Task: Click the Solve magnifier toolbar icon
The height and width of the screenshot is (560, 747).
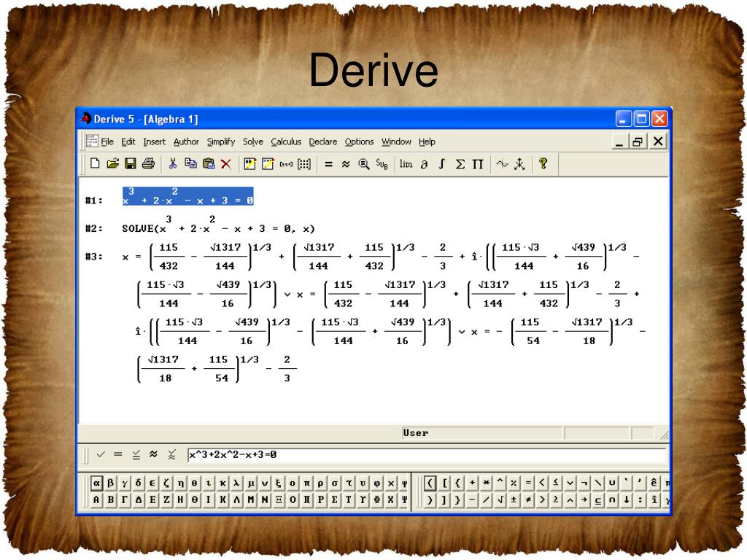Action: point(364,164)
